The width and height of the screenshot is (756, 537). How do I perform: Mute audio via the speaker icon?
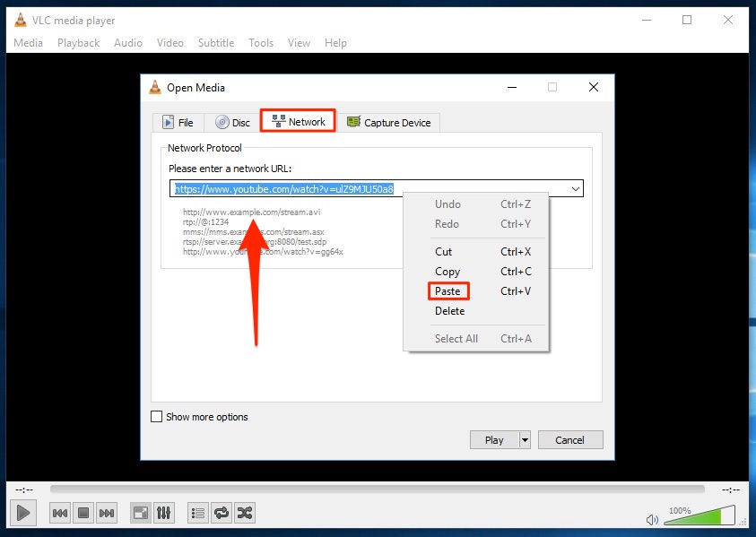[653, 518]
